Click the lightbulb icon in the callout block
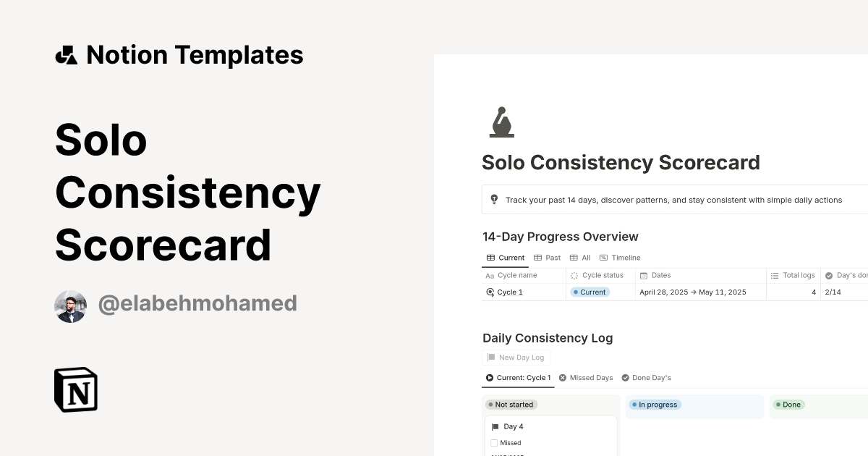 tap(494, 199)
